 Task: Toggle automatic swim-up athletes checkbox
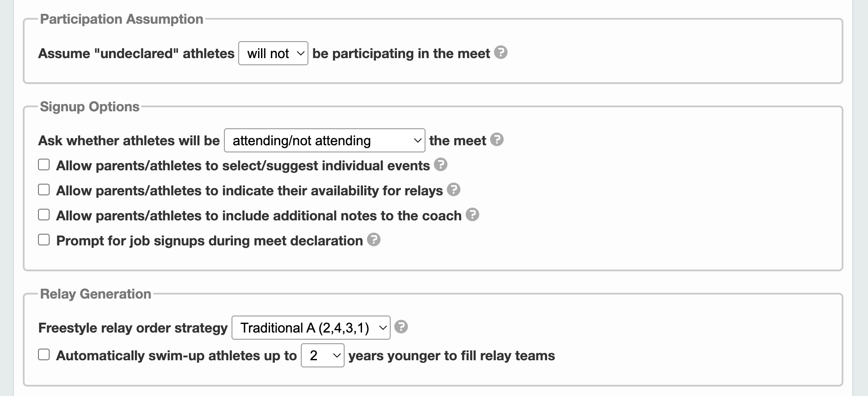coord(44,355)
